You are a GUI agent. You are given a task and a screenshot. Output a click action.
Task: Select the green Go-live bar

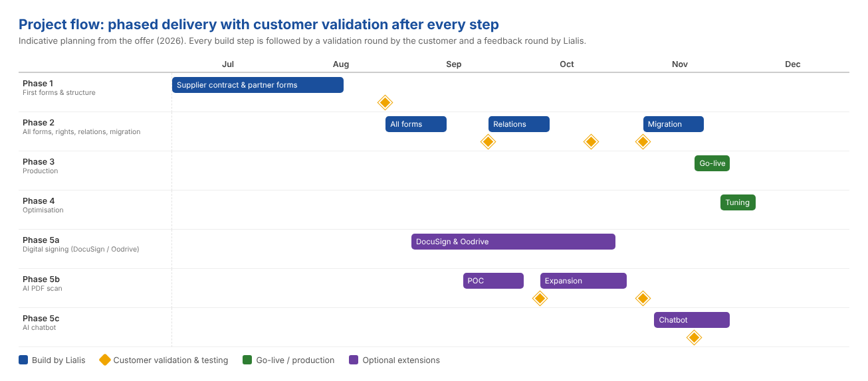tap(712, 163)
